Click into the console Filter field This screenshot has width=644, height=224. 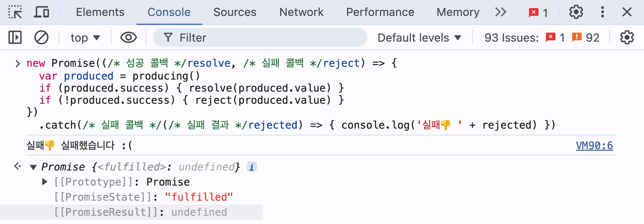coord(260,37)
